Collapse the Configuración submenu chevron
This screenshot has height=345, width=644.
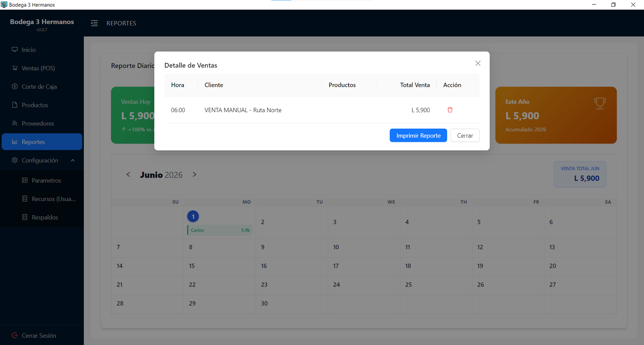coord(73,160)
